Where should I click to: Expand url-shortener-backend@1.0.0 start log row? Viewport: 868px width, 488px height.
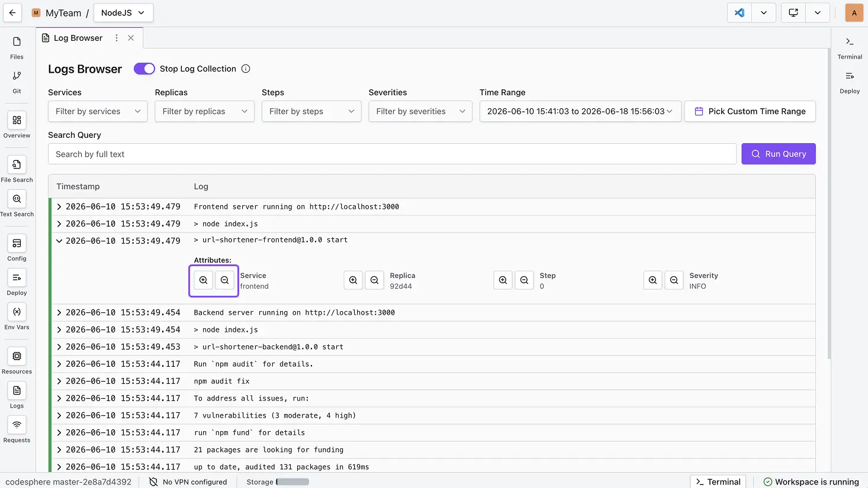point(59,347)
